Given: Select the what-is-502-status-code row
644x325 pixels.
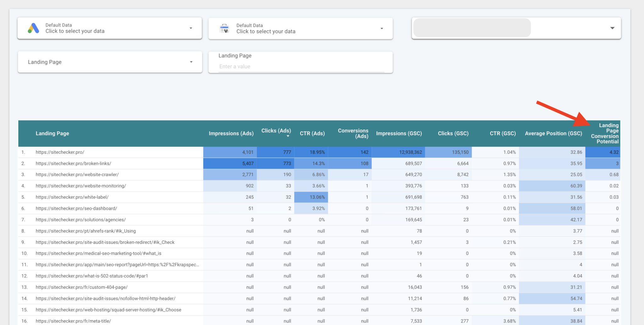Looking at the screenshot, I should click(x=319, y=276).
